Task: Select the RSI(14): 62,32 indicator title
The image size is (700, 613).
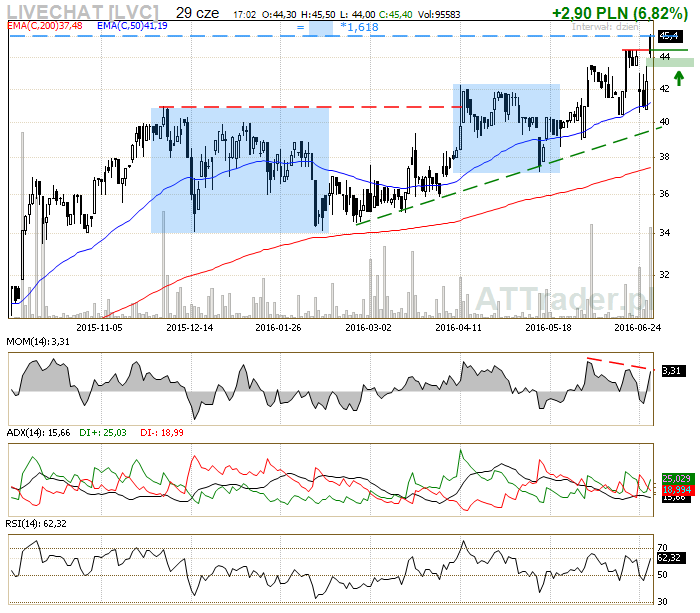Action: tap(36, 524)
